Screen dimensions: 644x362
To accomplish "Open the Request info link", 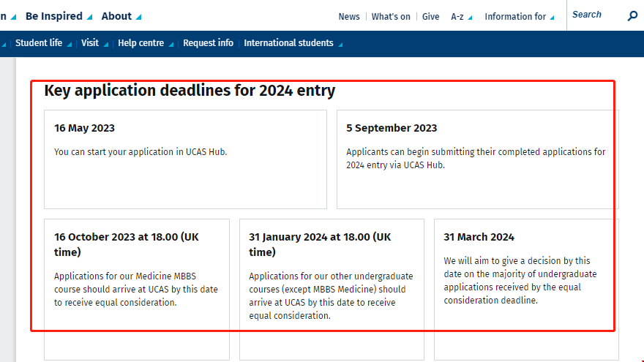I will pyautogui.click(x=208, y=43).
